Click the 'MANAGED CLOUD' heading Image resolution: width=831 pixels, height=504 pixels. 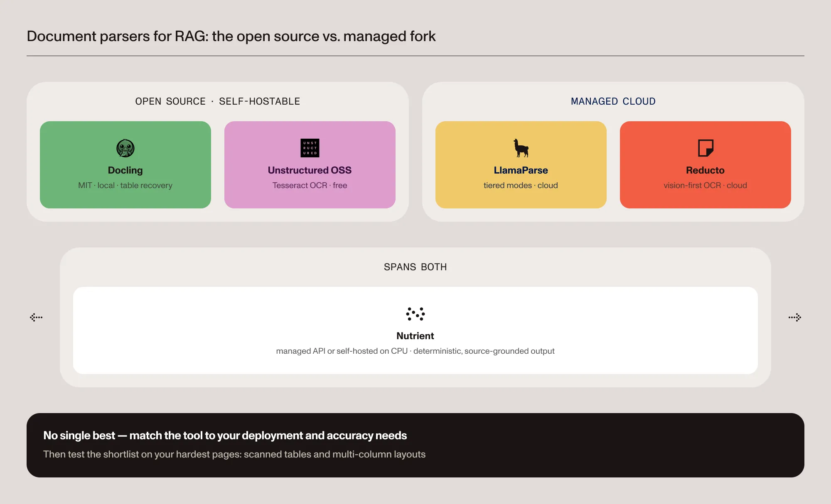tap(613, 101)
